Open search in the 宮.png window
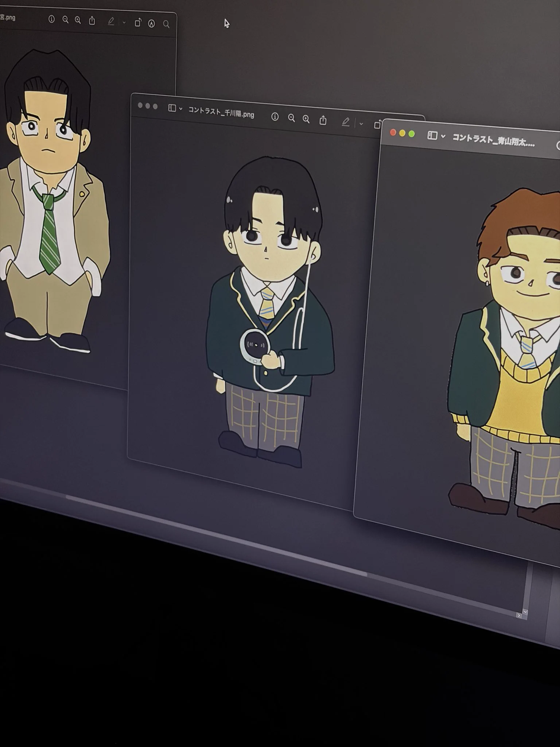The image size is (560, 747). point(166,24)
